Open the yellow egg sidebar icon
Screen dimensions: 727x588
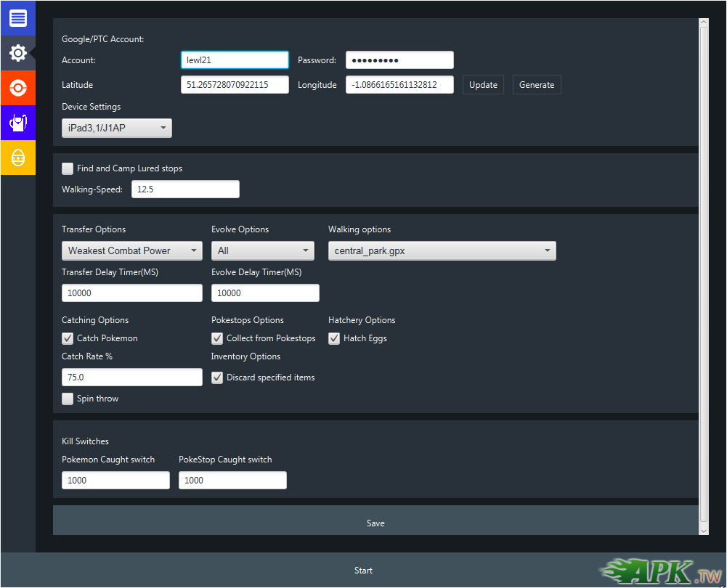tap(17, 158)
